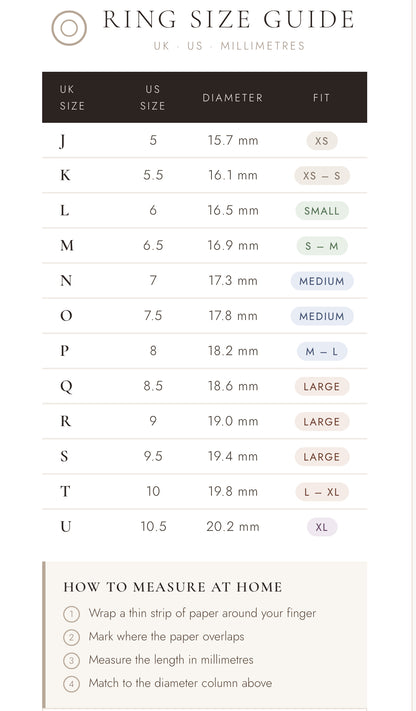
Task: Select the 17.8 mm diameter cell
Action: [233, 316]
